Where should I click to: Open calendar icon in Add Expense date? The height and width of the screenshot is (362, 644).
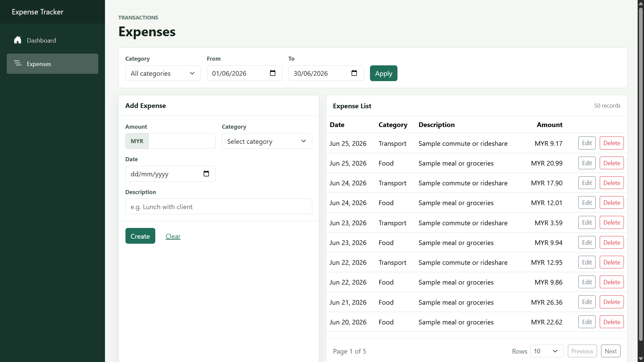206,174
